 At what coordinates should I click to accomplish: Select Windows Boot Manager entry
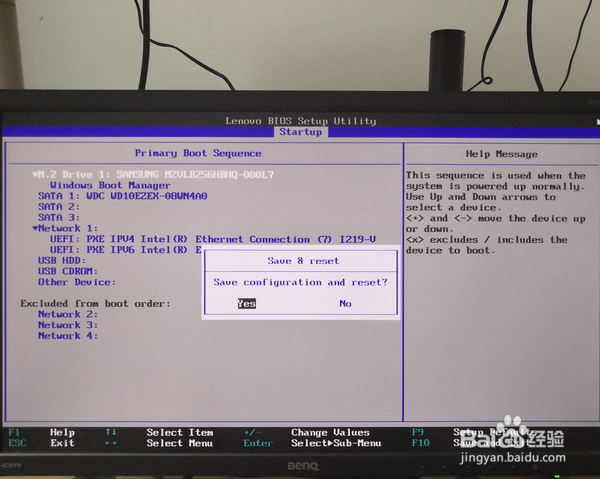(x=110, y=186)
